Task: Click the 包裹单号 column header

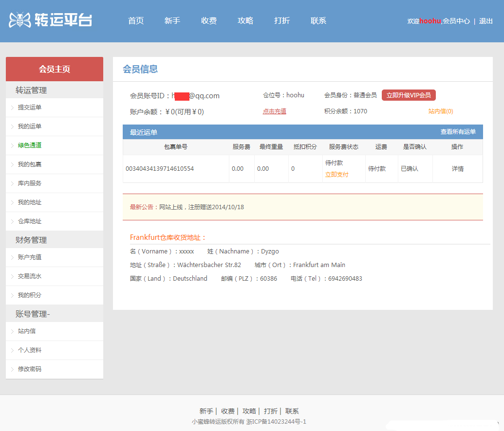Action: 175,147
